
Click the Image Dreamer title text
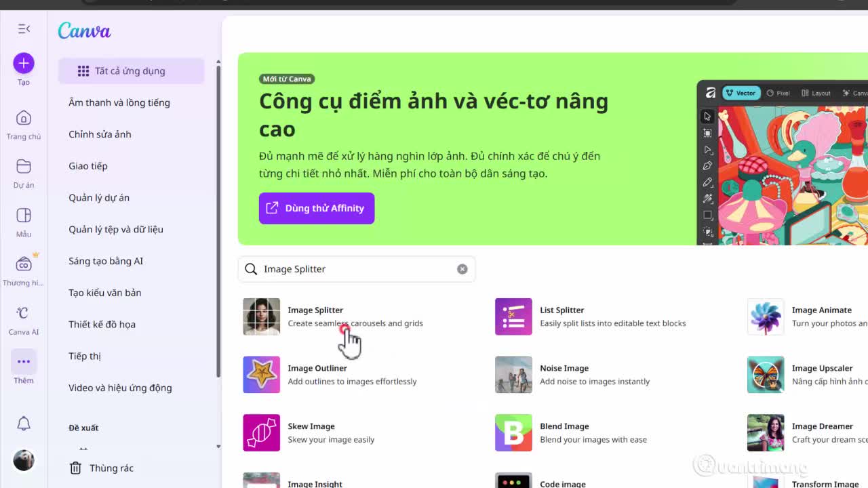pos(823,426)
